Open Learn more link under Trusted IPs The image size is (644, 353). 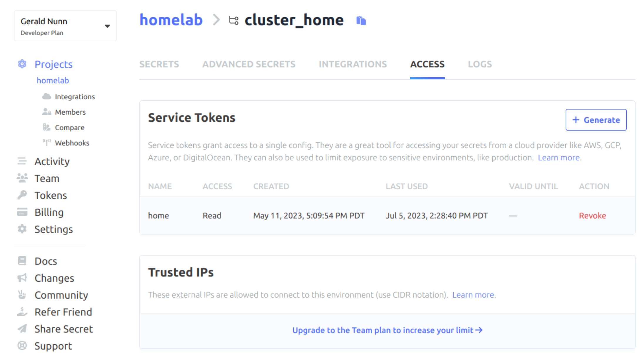[473, 295]
